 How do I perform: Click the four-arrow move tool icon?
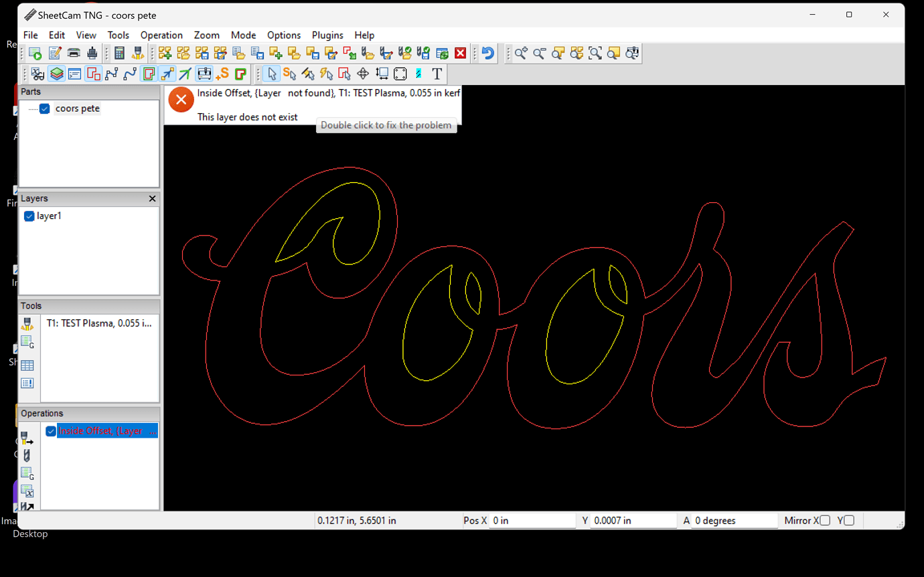click(363, 74)
